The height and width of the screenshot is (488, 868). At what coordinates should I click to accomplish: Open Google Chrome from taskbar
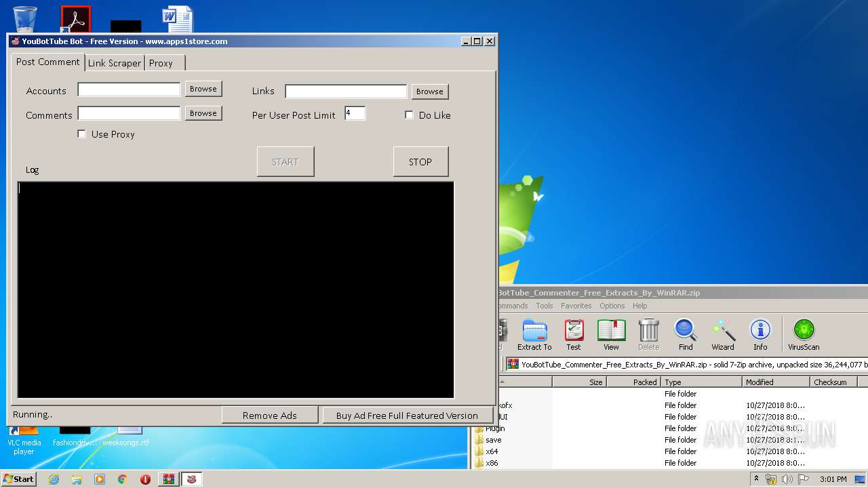click(x=122, y=479)
